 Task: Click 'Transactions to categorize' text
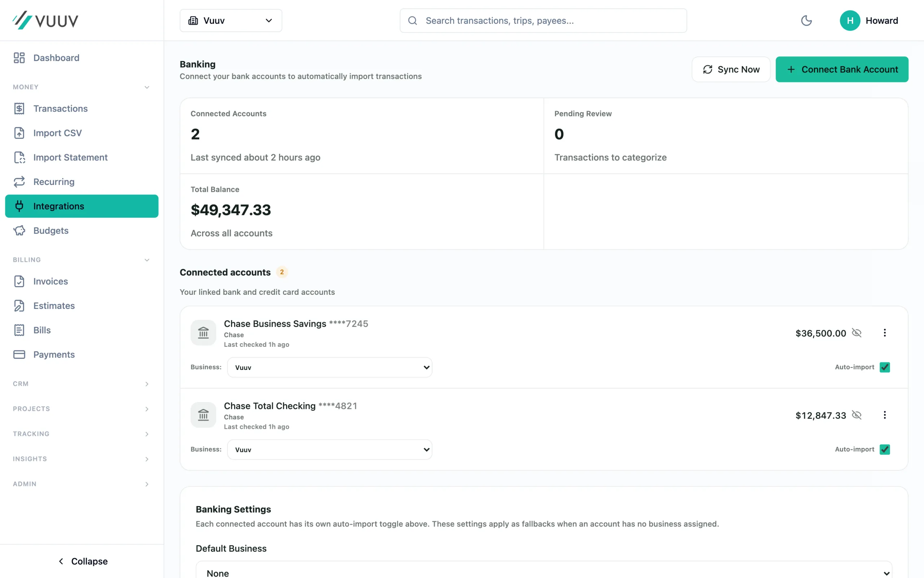(610, 158)
